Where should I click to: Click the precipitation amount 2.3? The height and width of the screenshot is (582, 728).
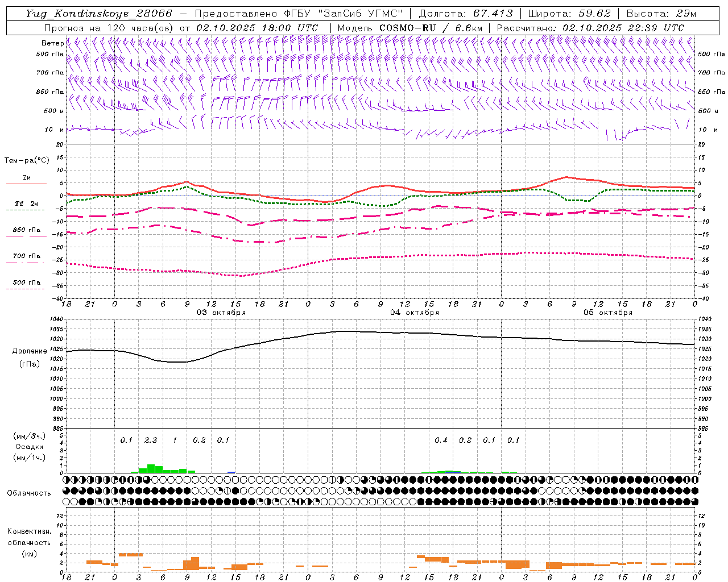pos(151,440)
